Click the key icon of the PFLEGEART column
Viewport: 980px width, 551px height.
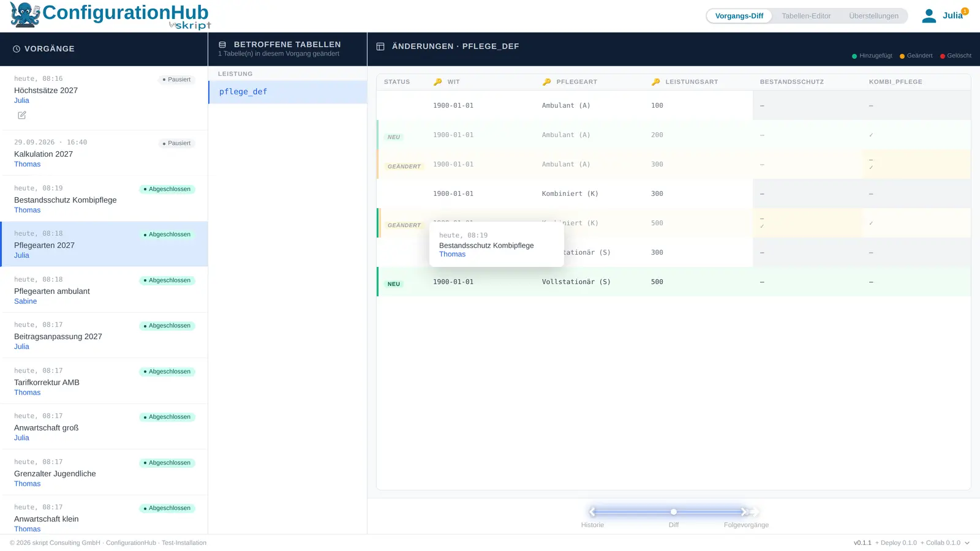tap(546, 82)
